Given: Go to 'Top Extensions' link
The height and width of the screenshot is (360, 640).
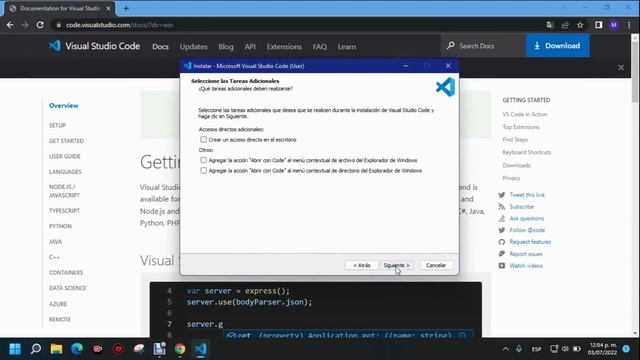Looking at the screenshot, I should 520,127.
